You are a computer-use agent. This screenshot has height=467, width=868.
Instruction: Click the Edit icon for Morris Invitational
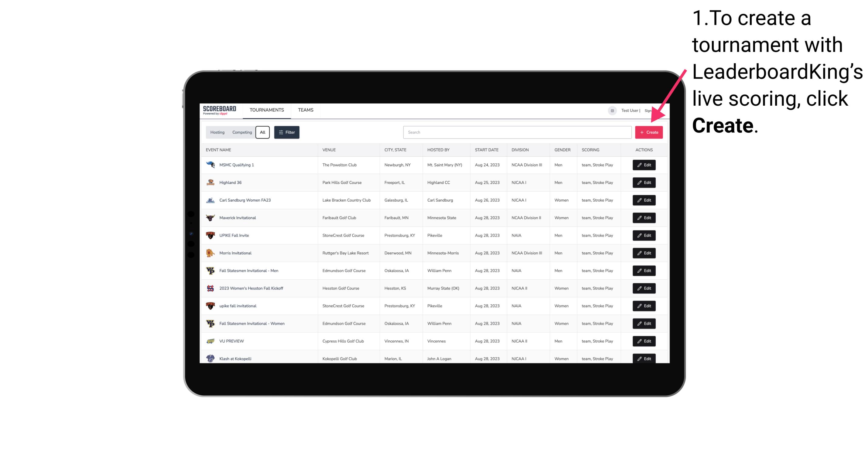click(x=644, y=253)
